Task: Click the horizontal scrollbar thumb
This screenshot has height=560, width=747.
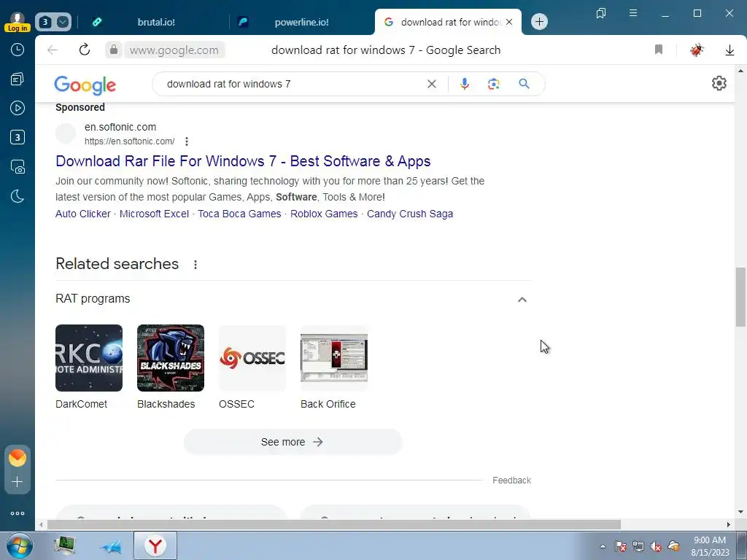Action: [333, 525]
